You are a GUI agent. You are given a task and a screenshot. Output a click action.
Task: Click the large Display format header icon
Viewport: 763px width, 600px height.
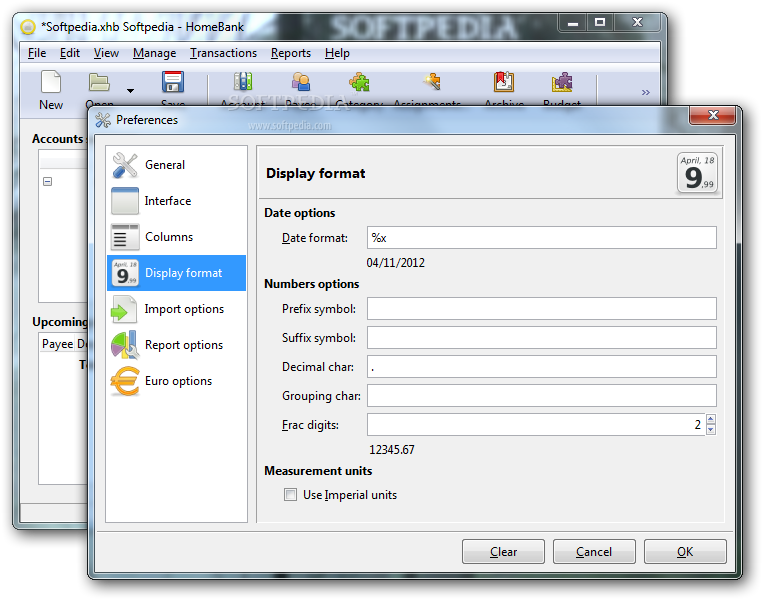click(x=697, y=173)
